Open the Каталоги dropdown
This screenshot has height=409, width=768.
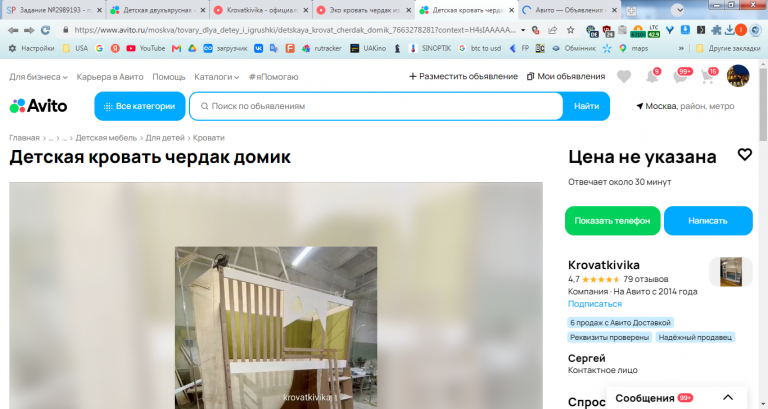point(216,77)
